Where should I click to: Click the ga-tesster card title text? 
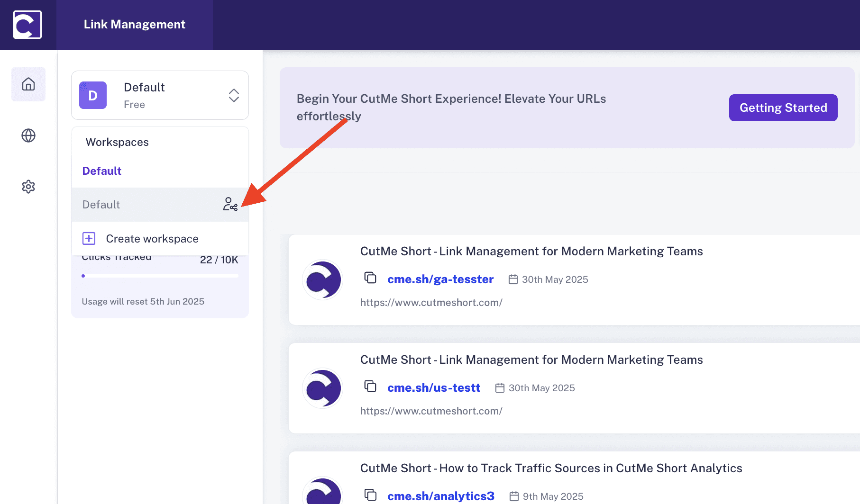[x=531, y=251]
